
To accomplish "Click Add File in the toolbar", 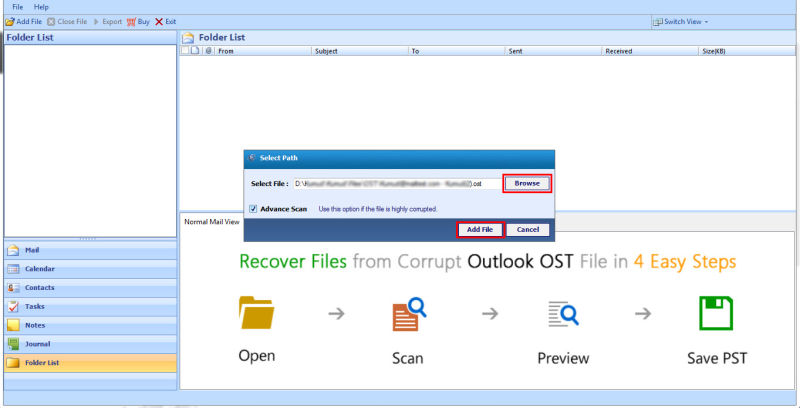I will pos(24,22).
